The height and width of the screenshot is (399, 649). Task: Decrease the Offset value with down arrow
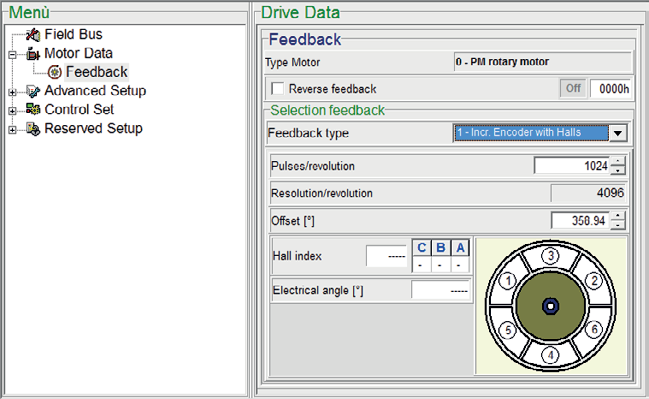point(618,225)
